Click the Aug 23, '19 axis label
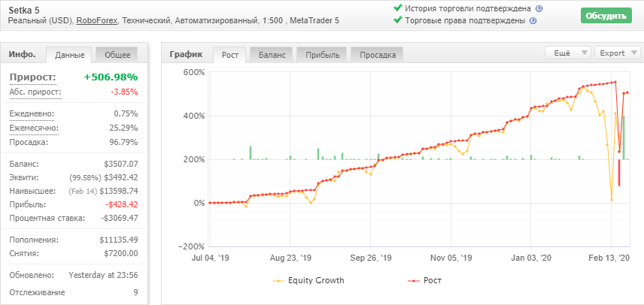 pos(291,258)
